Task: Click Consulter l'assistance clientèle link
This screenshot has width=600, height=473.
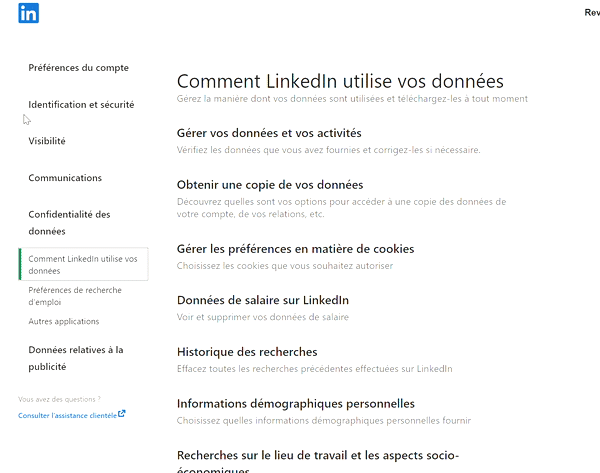Action: tap(67, 415)
